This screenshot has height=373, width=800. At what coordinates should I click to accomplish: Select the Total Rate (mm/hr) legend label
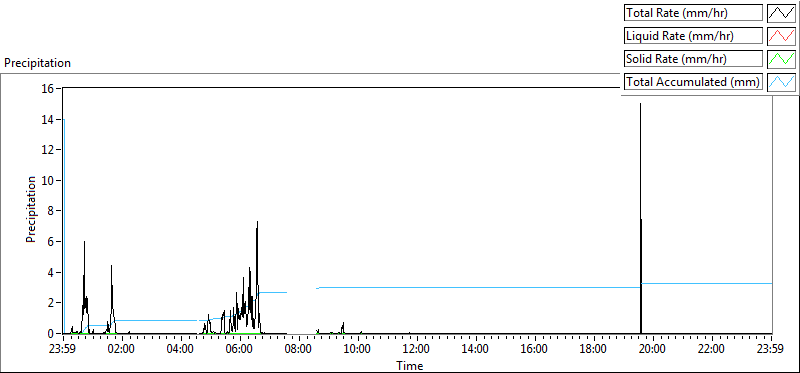(x=693, y=13)
